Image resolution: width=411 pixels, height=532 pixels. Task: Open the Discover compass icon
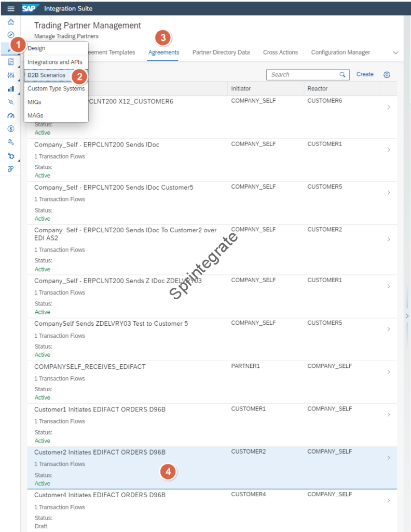pos(10,35)
